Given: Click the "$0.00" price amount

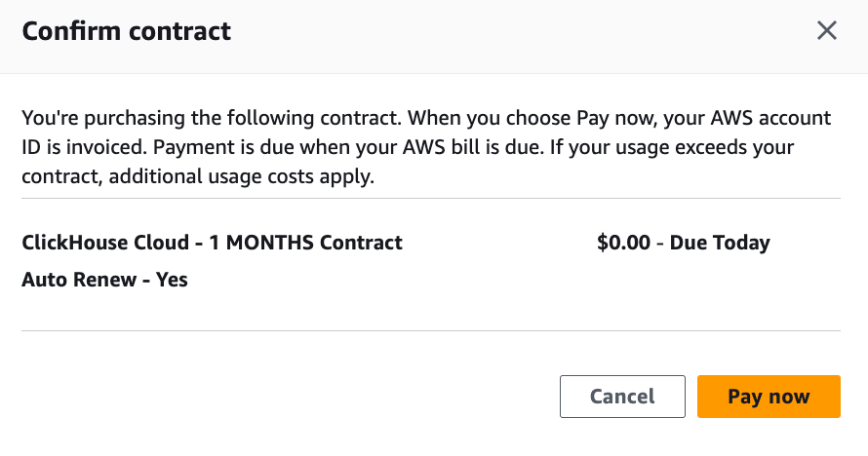Looking at the screenshot, I should click(623, 243).
